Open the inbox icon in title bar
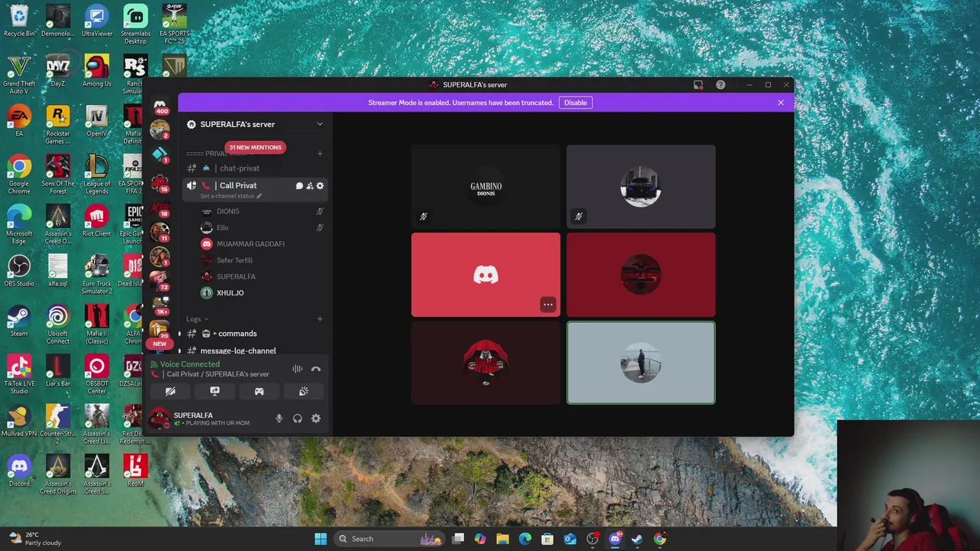 pos(698,85)
